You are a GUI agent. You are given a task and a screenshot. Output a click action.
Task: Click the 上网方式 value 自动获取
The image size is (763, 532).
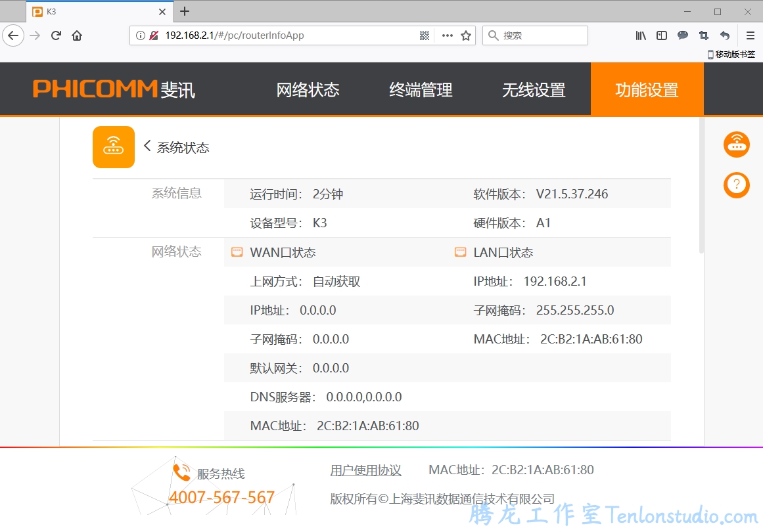point(336,282)
